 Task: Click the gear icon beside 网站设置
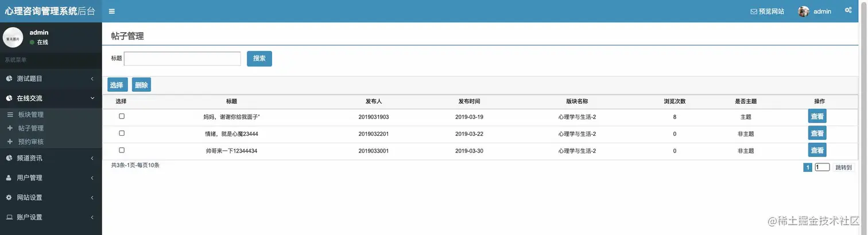tap(9, 197)
